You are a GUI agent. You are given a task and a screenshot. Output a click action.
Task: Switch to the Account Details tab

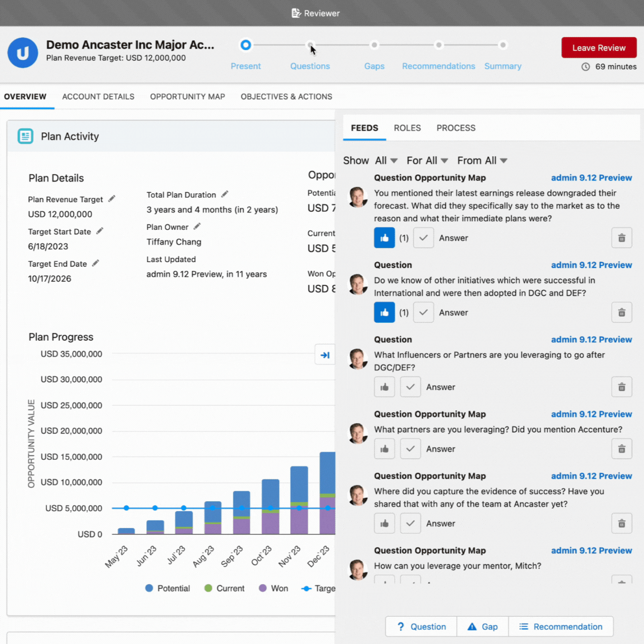click(x=98, y=97)
